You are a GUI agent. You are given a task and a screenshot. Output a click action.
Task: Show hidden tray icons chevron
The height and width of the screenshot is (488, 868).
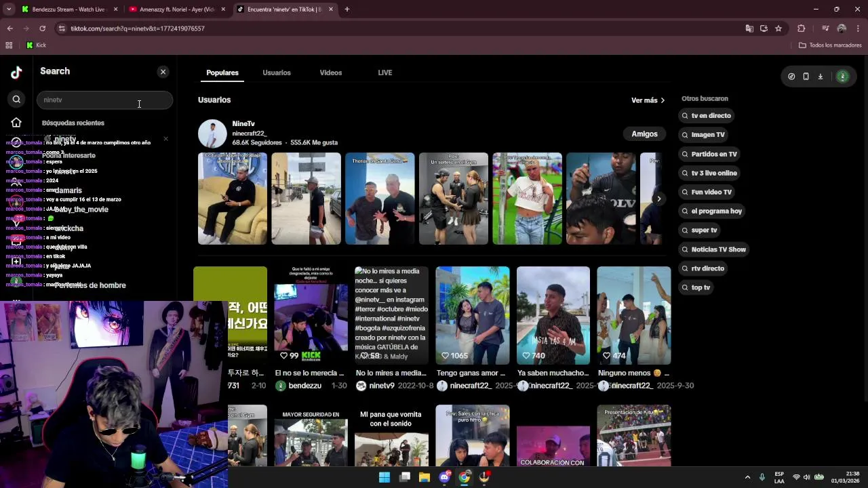747,477
